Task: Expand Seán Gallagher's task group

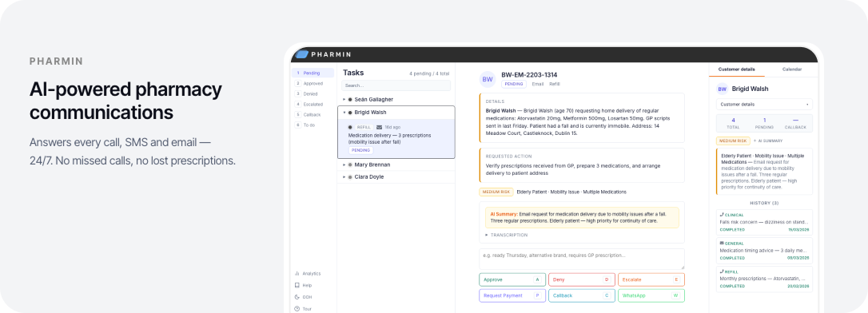Action: pyautogui.click(x=344, y=100)
